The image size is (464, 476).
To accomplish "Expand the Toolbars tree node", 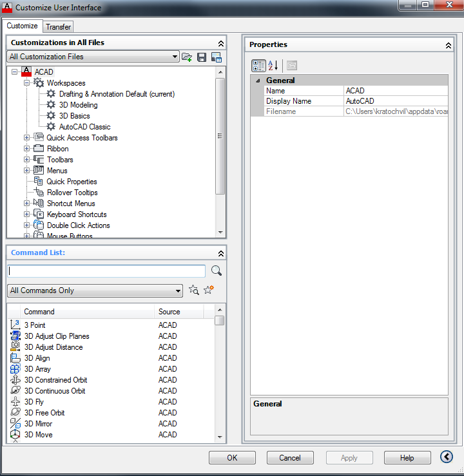I will 26,159.
